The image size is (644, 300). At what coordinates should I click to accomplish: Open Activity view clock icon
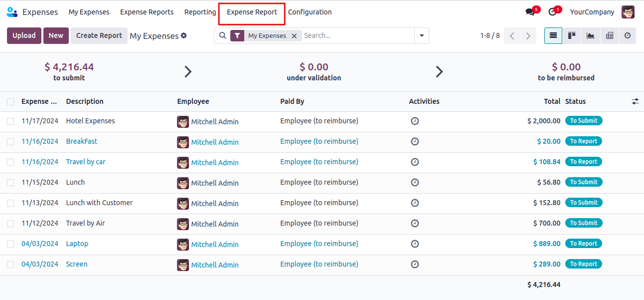point(628,35)
